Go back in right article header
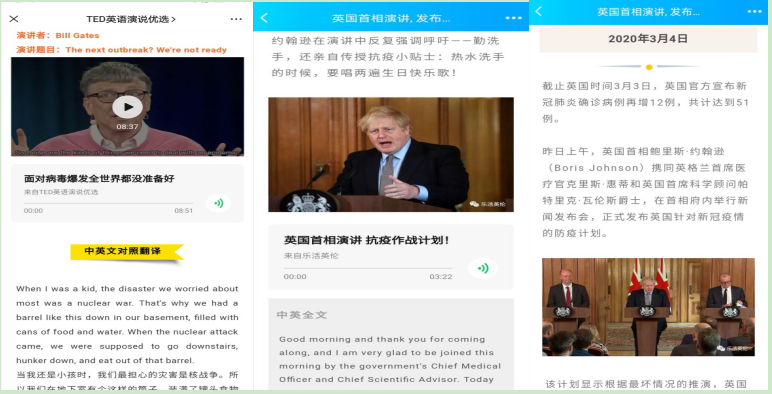The height and width of the screenshot is (394, 772). point(539,11)
